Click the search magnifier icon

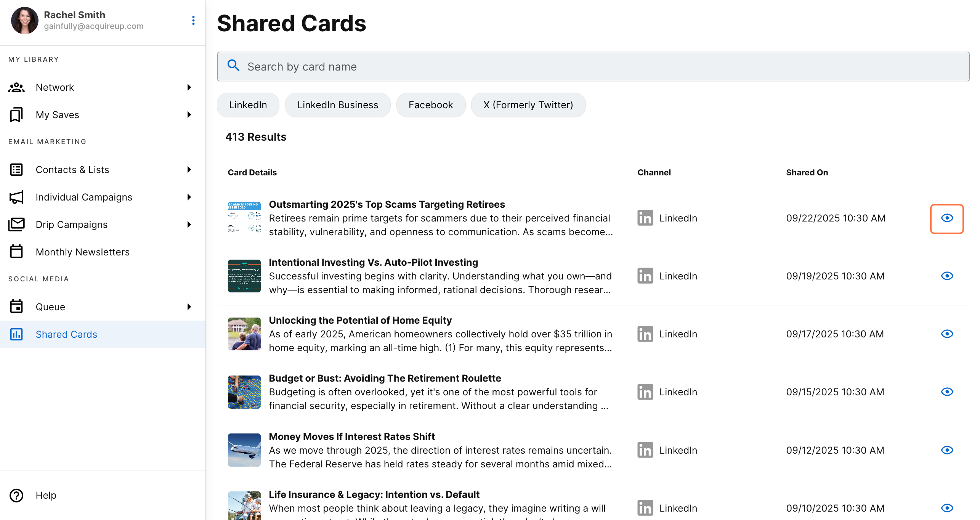(233, 66)
